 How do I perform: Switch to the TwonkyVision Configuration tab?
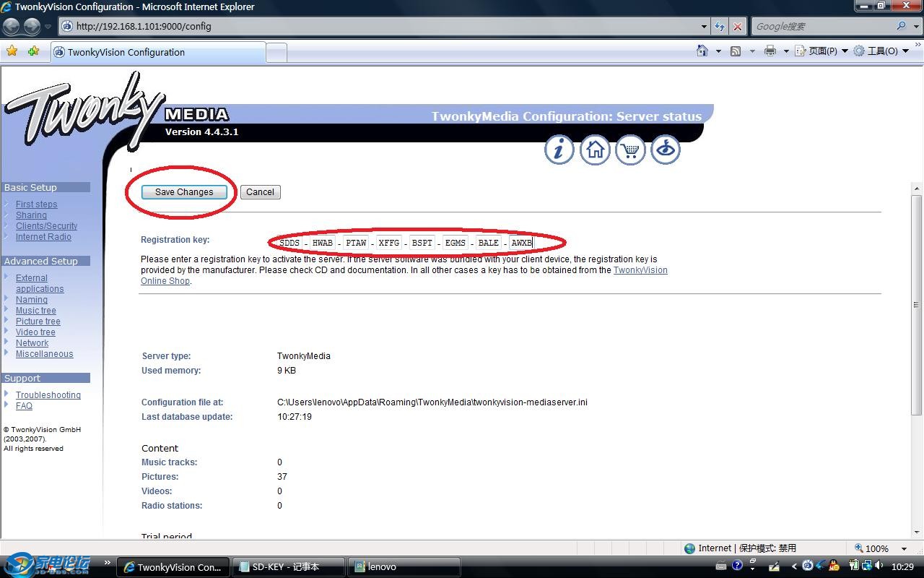[157, 52]
